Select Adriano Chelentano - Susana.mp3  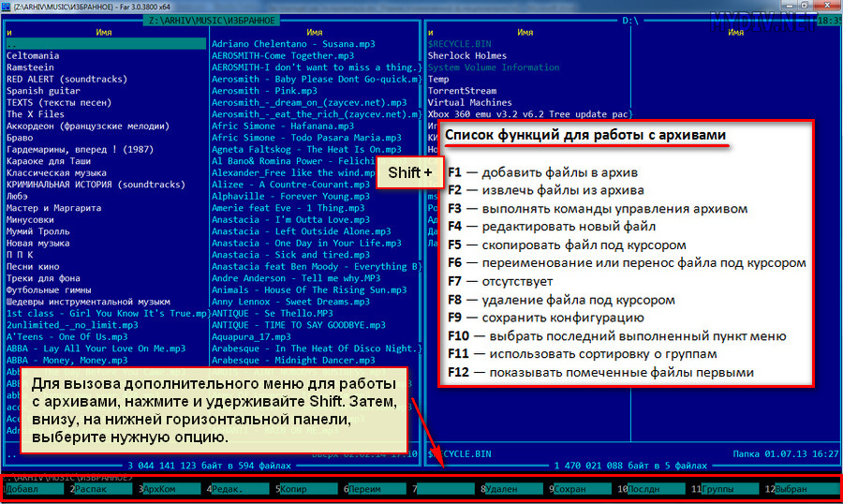tap(293, 44)
